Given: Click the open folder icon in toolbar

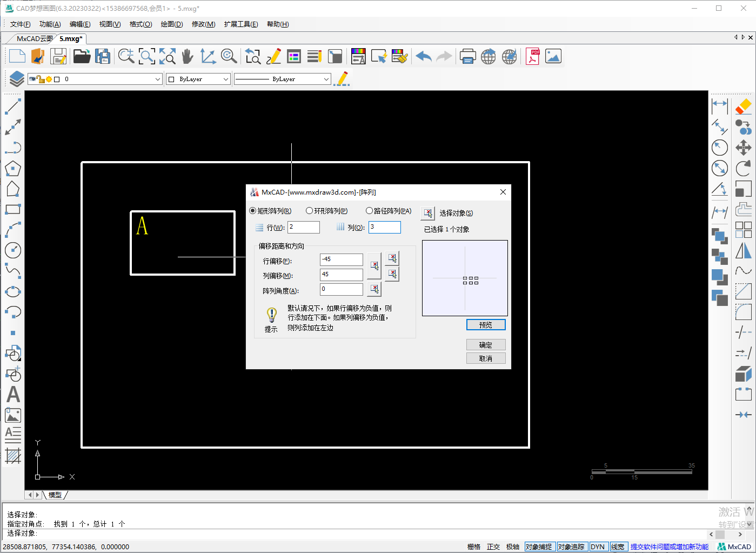Looking at the screenshot, I should (x=82, y=56).
